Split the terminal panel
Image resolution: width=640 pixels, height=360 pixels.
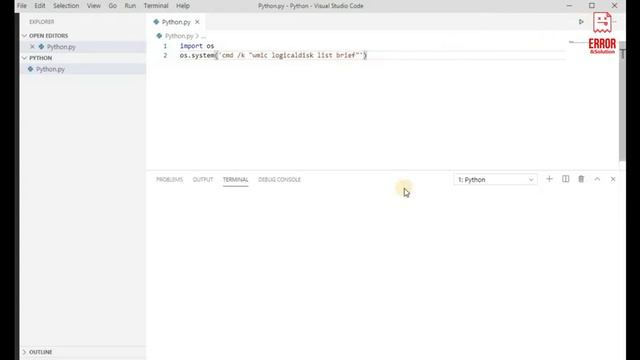pyautogui.click(x=565, y=179)
